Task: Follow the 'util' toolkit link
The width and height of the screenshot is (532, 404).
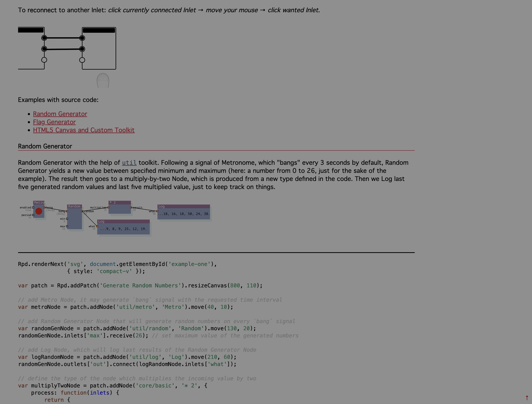Action: [129, 163]
